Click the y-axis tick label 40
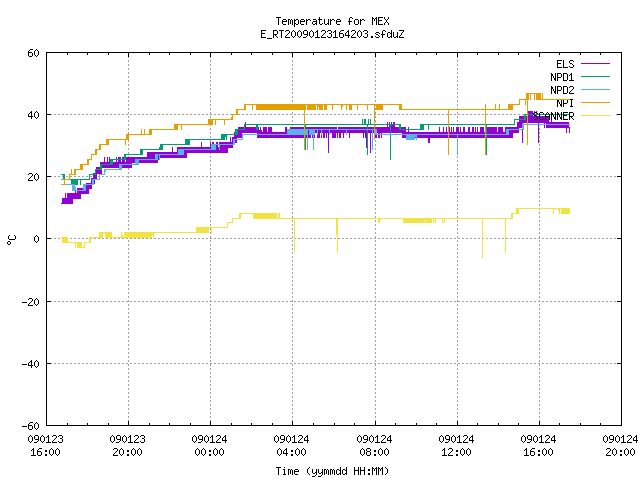Viewport: 640px width, 480px height. (x=33, y=115)
